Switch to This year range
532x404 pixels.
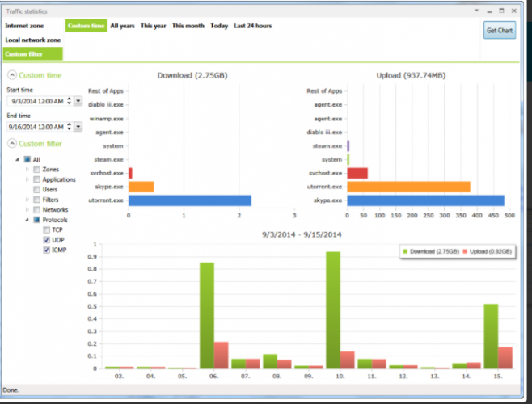pyautogui.click(x=154, y=26)
